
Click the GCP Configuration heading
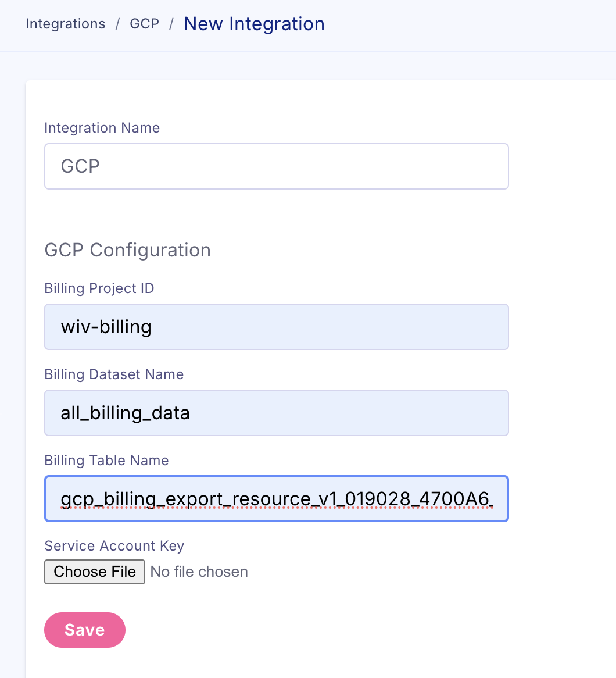click(127, 250)
